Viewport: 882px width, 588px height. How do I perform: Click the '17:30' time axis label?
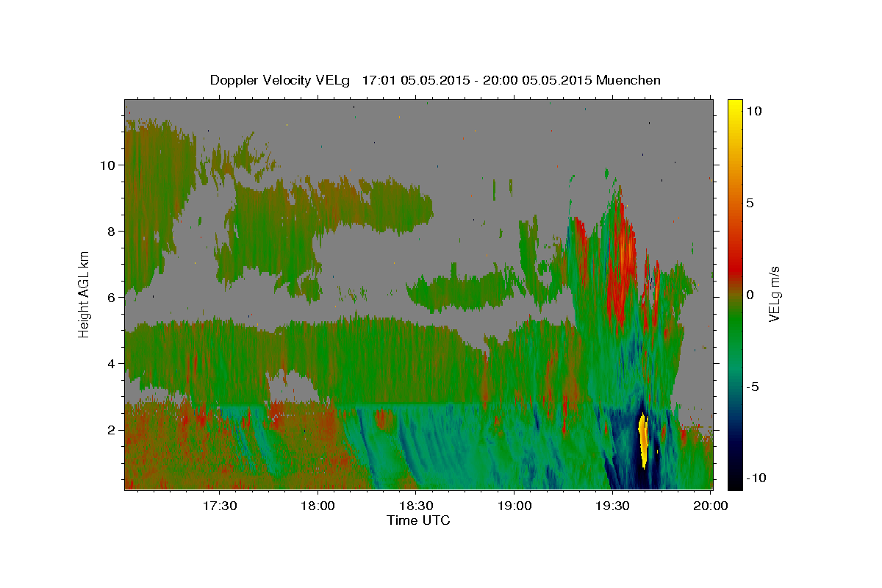pyautogui.click(x=220, y=506)
